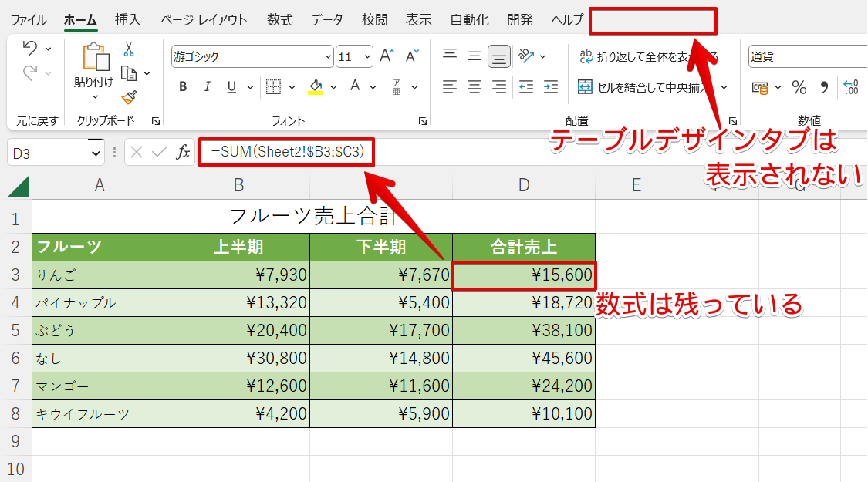Image resolution: width=868 pixels, height=482 pixels.
Task: Open Undo history dropdown arrow
Action: pos(48,49)
